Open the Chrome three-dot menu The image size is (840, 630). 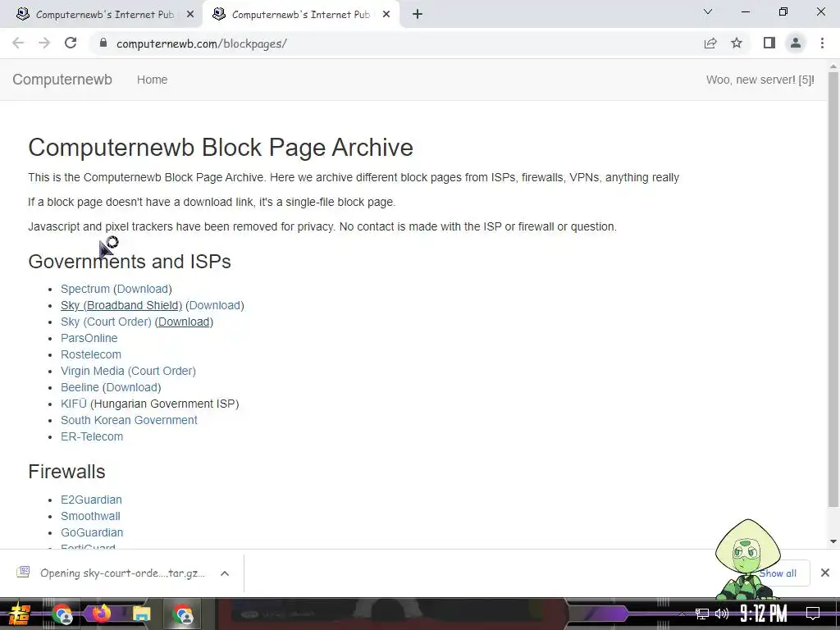click(x=822, y=43)
